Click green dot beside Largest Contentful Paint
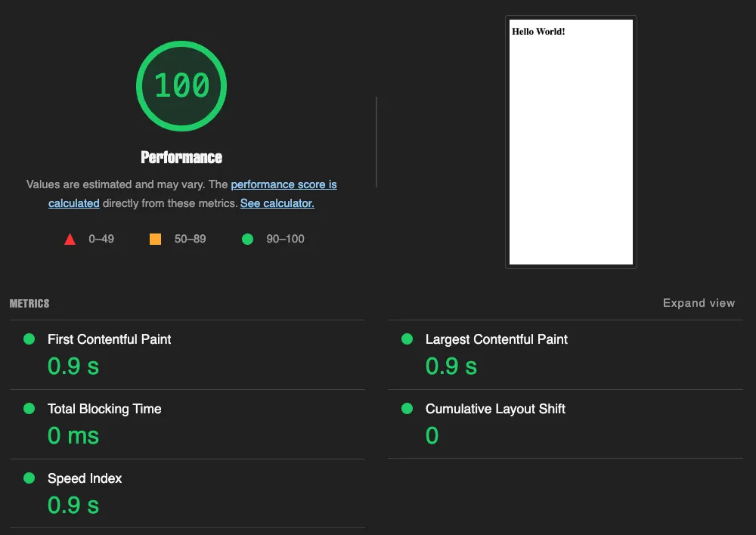 407,339
